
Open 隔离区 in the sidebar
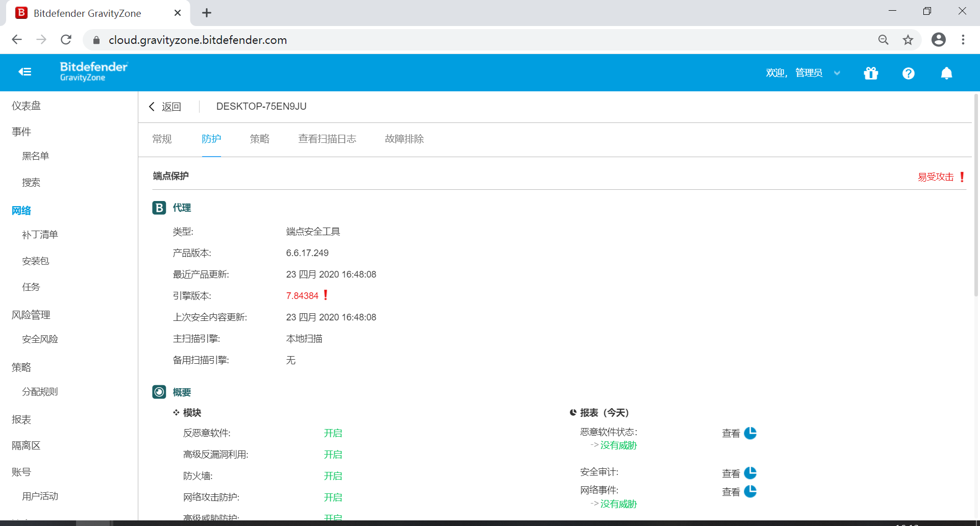(26, 445)
